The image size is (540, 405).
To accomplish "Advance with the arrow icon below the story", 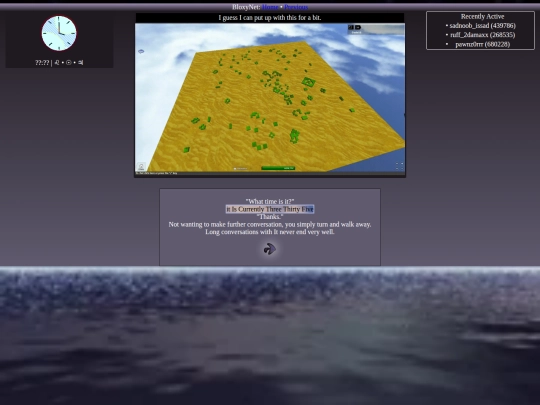I will coord(270,249).
